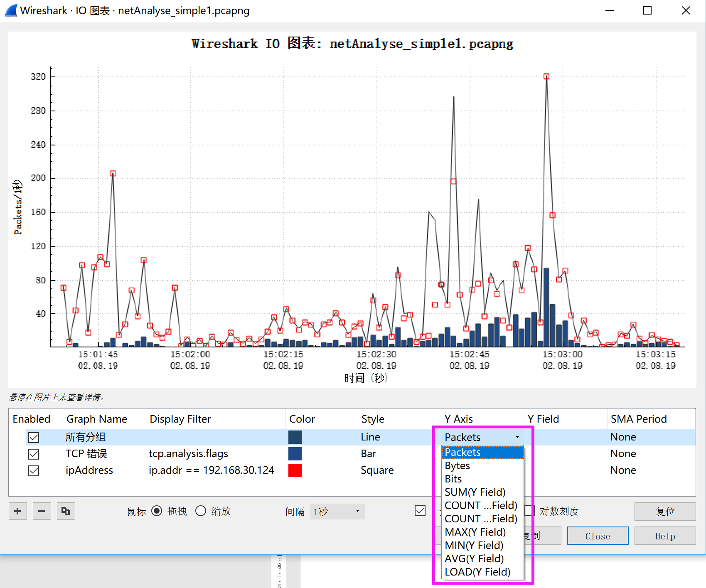Change the ipAddress red color swatch
The height and width of the screenshot is (588, 706).
[x=295, y=470]
